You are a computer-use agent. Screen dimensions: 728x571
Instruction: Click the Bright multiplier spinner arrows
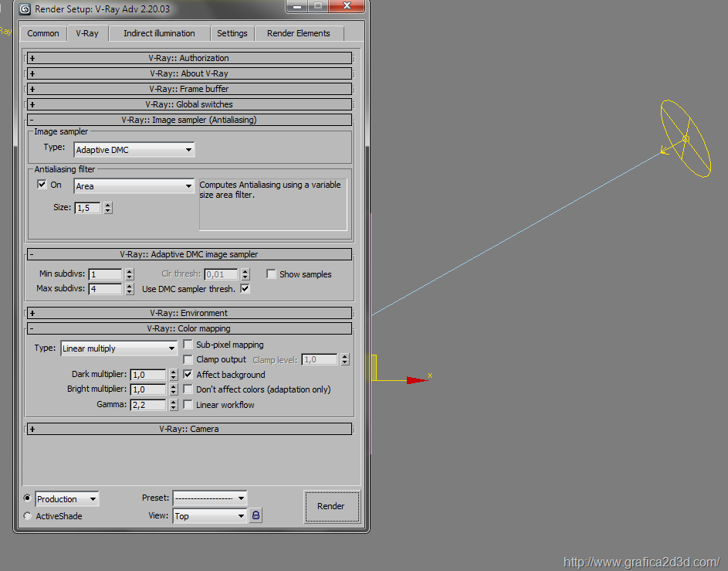click(x=173, y=389)
